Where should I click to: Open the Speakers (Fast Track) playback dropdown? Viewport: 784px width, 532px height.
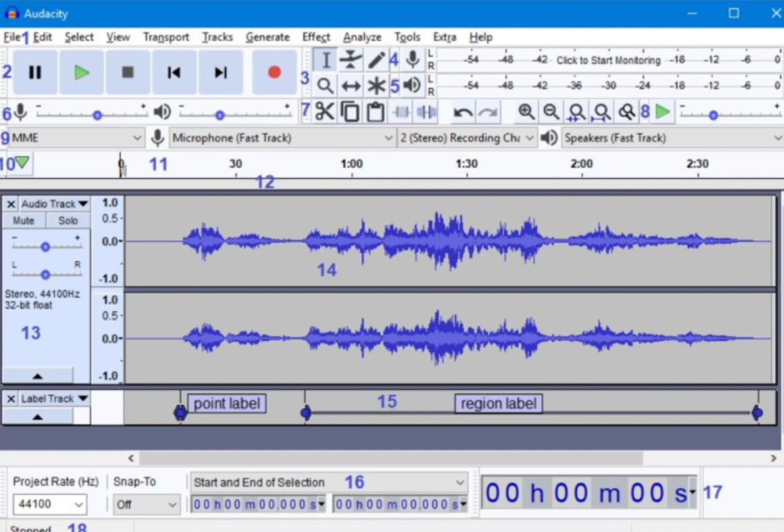click(672, 137)
